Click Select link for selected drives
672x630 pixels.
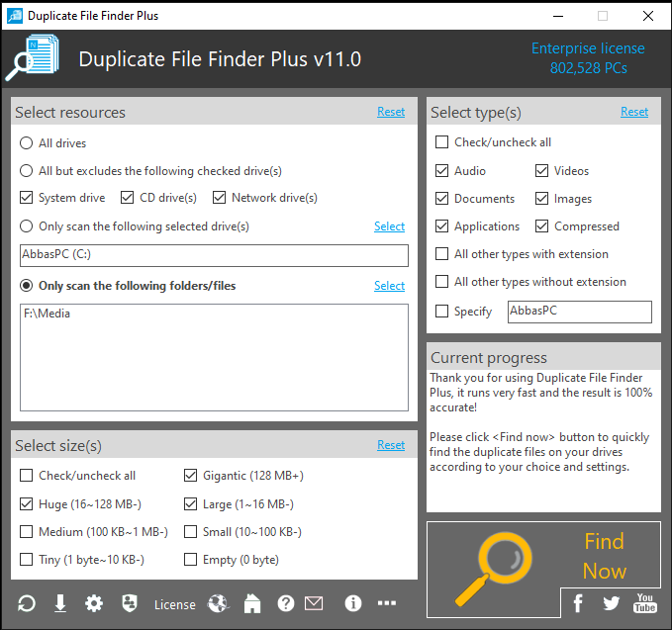tap(389, 226)
